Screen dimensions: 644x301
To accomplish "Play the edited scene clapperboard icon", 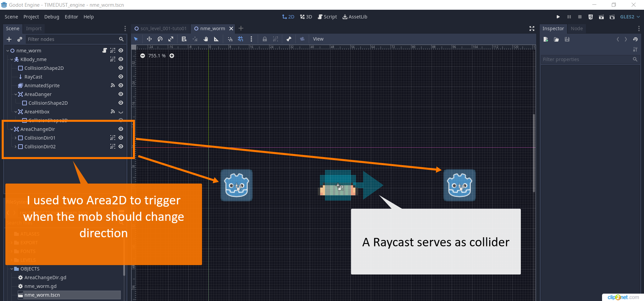I will pyautogui.click(x=601, y=17).
